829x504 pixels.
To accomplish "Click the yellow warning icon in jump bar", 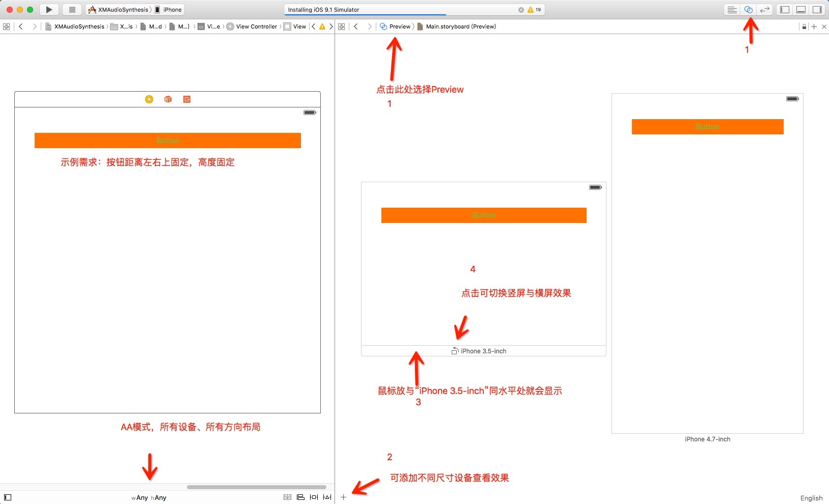I will pyautogui.click(x=322, y=26).
